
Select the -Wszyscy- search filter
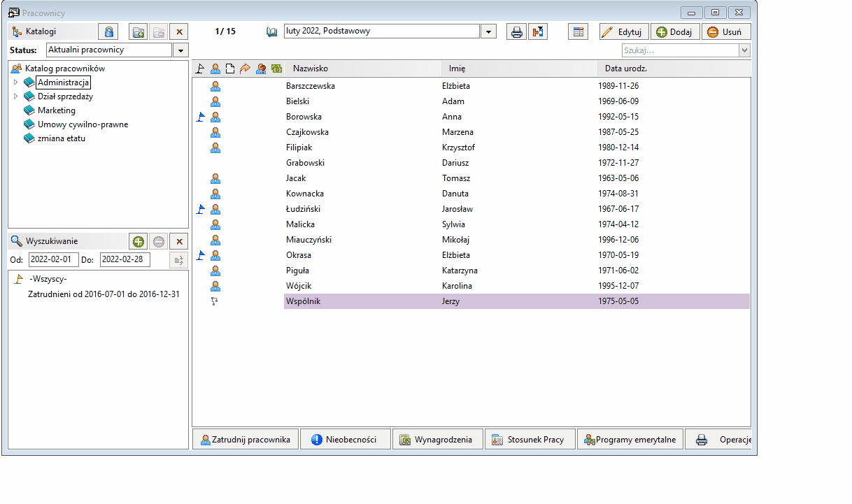pyautogui.click(x=48, y=279)
